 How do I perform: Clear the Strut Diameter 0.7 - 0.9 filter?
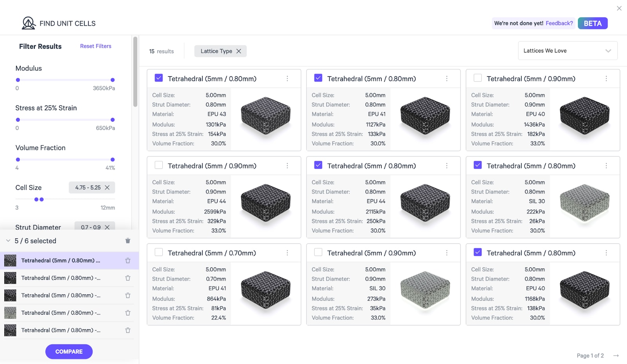point(107,227)
